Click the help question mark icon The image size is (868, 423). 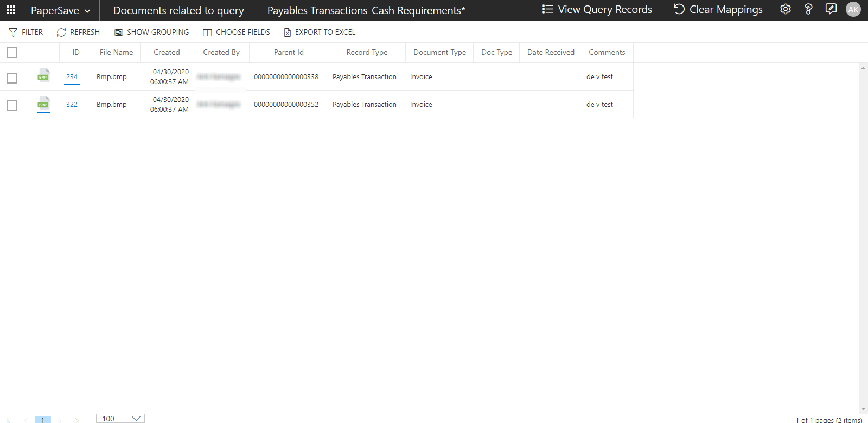coord(808,9)
